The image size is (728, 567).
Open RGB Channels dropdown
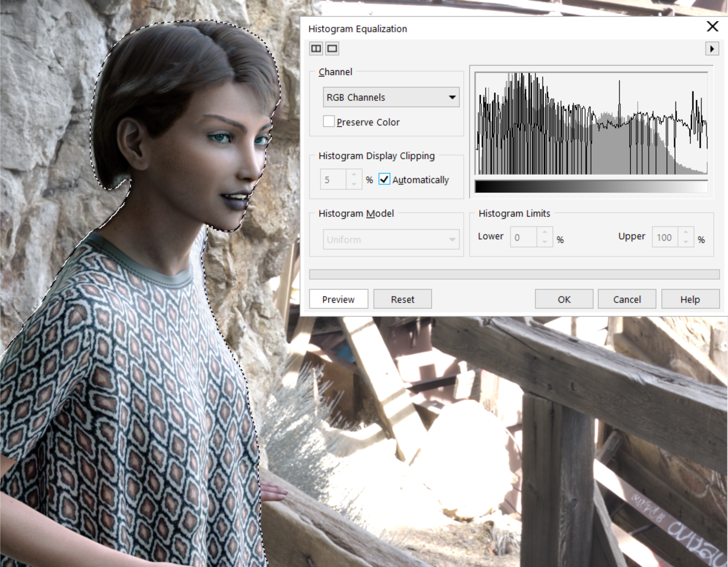tap(391, 97)
